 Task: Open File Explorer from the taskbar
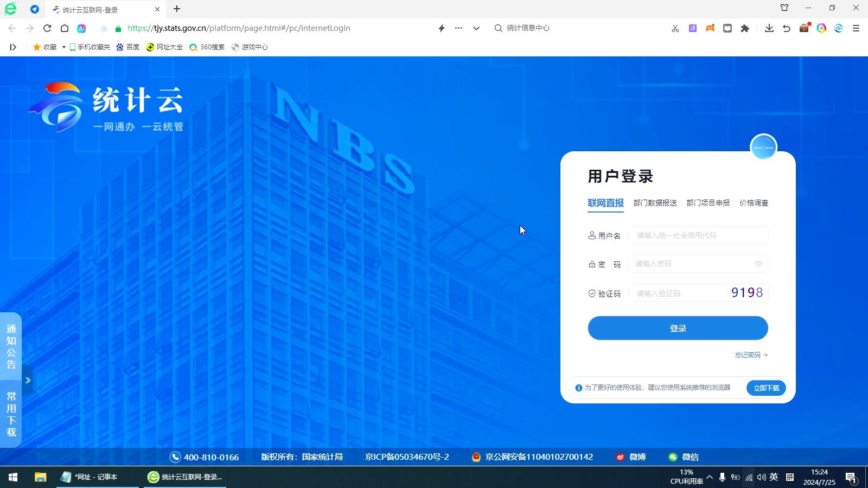point(41,477)
